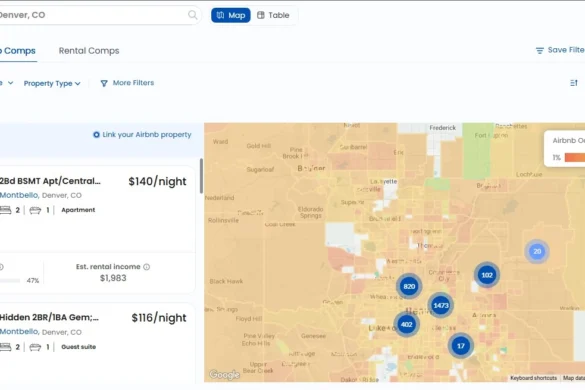The width and height of the screenshot is (585, 390).
Task: Click the 402 map cluster marker
Action: tap(406, 324)
